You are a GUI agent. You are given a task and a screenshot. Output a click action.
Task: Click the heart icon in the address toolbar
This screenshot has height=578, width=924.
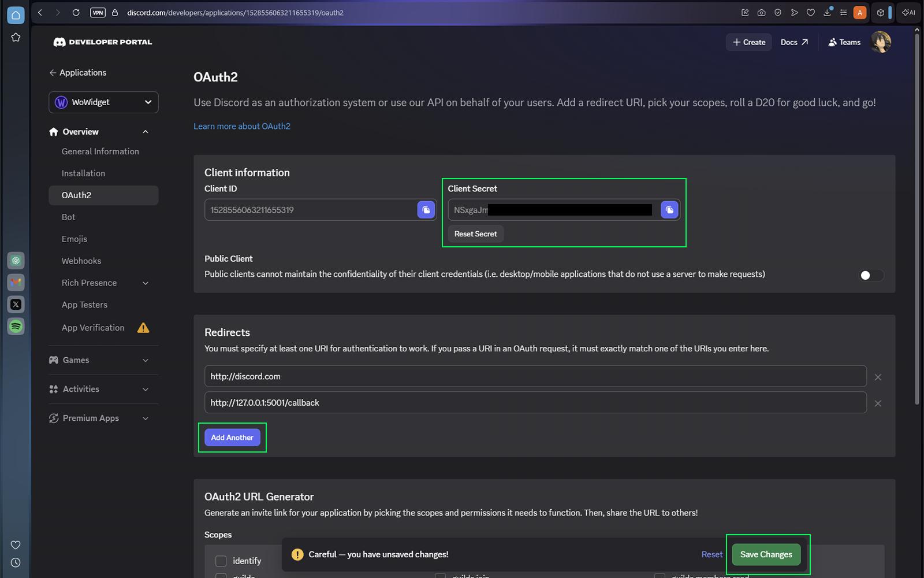[x=811, y=12]
